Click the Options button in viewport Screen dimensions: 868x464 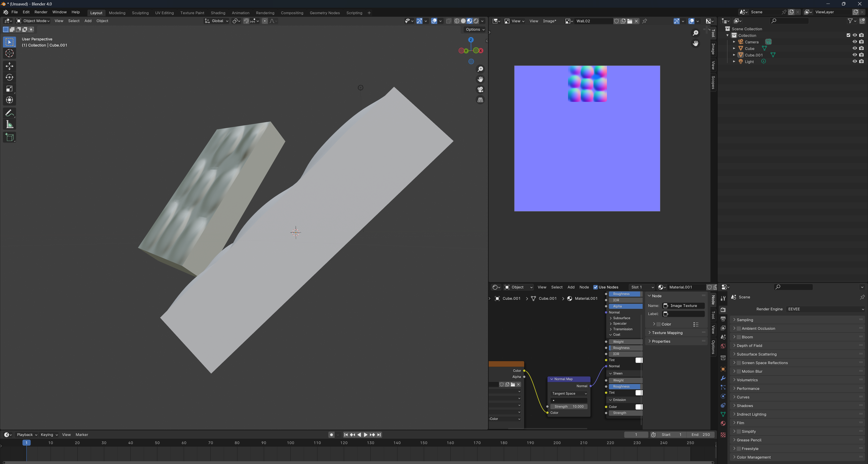tap(475, 30)
